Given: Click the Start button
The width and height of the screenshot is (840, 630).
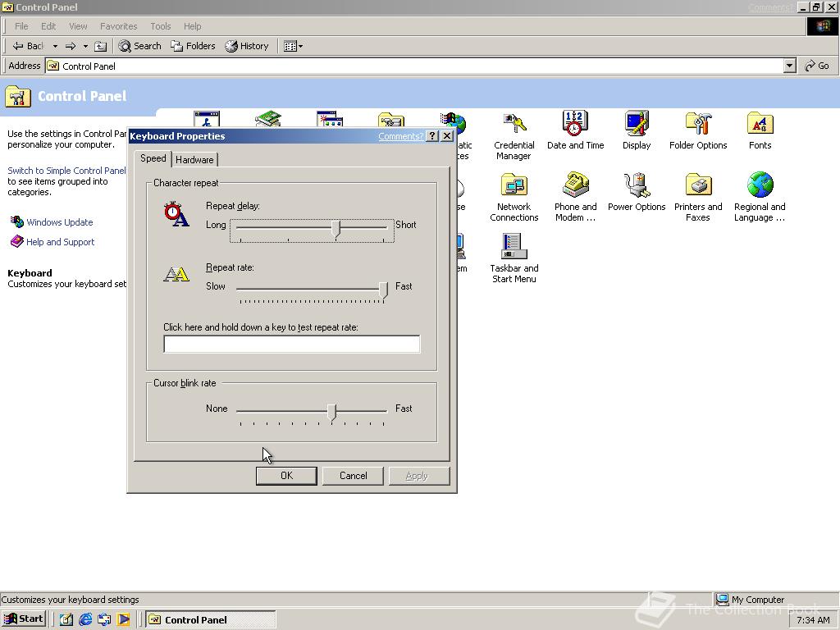Looking at the screenshot, I should (24, 619).
